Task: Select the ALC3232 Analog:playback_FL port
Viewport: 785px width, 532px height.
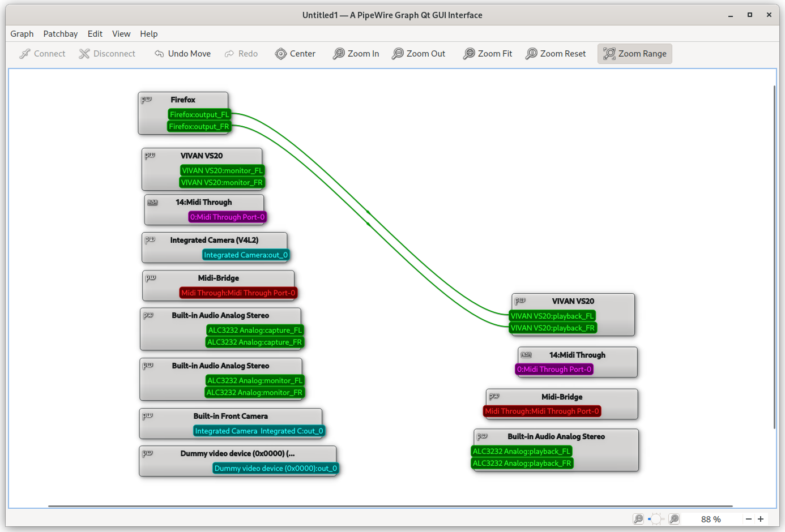Action: pos(522,451)
